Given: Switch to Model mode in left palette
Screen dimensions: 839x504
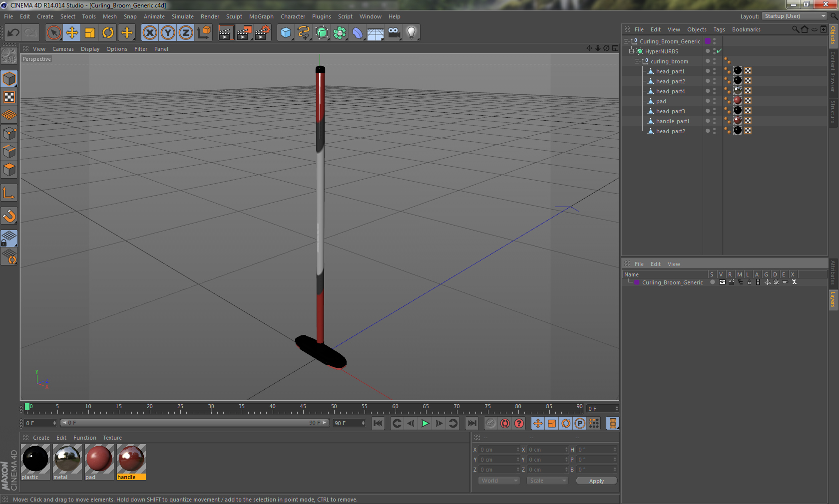Looking at the screenshot, I should (9, 79).
